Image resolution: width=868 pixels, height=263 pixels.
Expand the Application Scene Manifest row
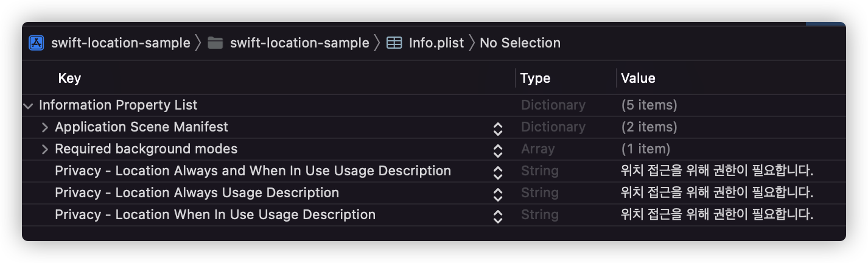point(44,127)
